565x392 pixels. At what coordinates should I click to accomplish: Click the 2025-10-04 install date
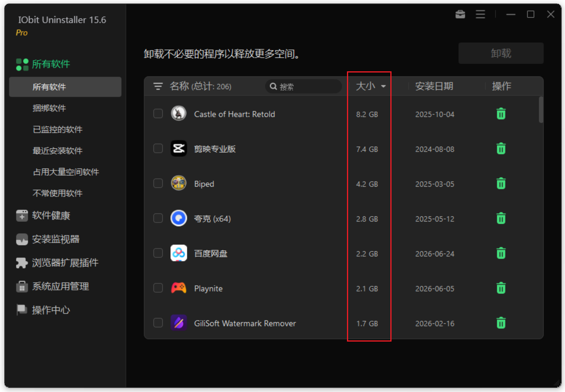tap(434, 114)
